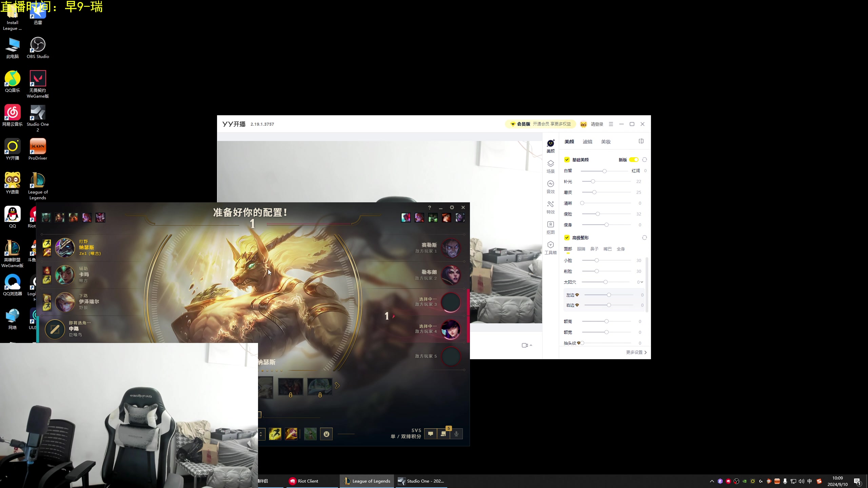868x488 pixels.
Task: Click the camera icon below the YY preview
Action: pyautogui.click(x=525, y=345)
